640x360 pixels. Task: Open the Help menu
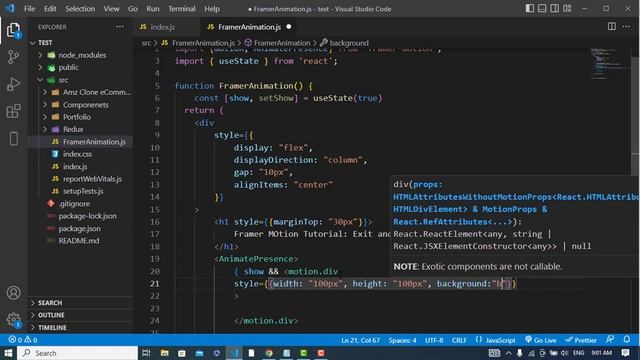pos(212,9)
